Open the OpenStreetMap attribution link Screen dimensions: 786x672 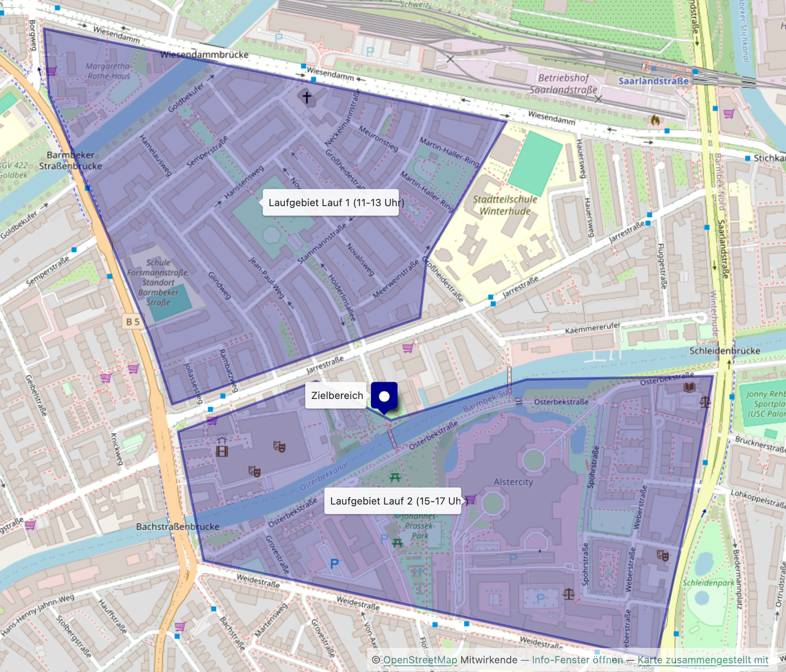[x=420, y=660]
